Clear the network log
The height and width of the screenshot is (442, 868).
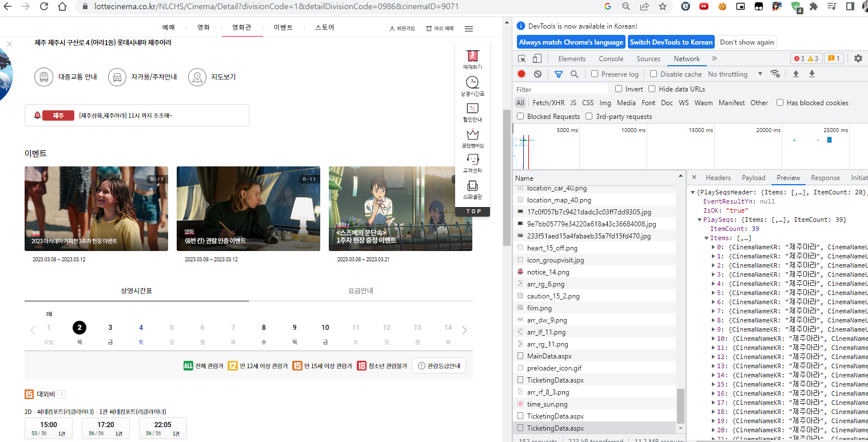pyautogui.click(x=537, y=74)
